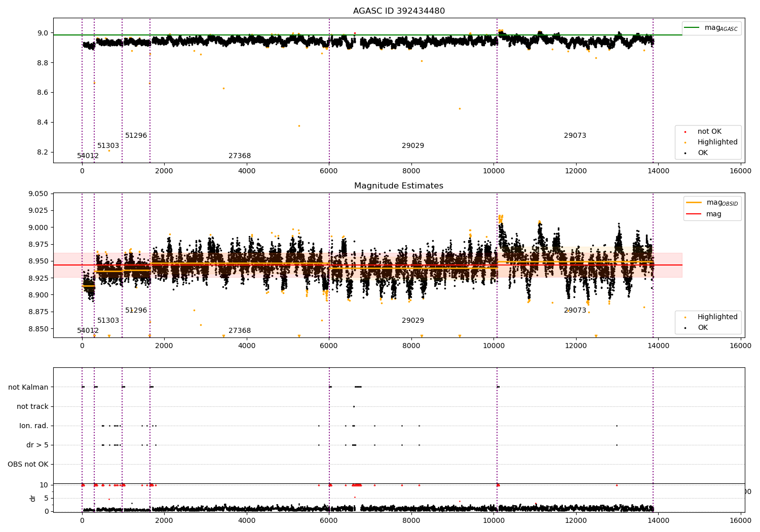The width and height of the screenshot is (760, 532).
Task: Click 'OK' in the Magnitude Estimates legend
Action: coord(697,328)
